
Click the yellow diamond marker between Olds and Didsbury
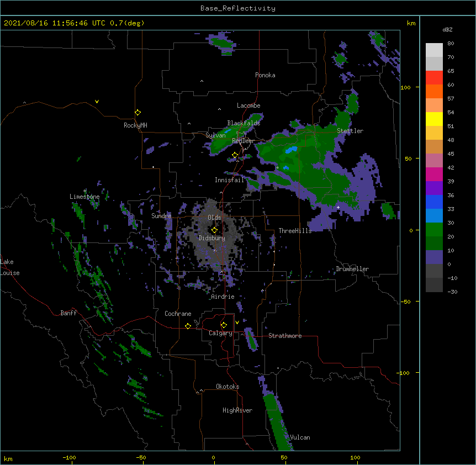tap(214, 230)
